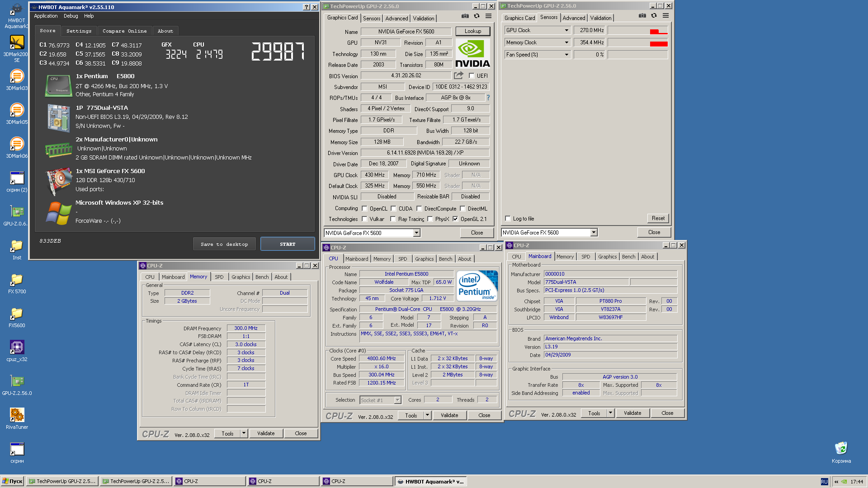Click the Windows Пуск start button

pyautogui.click(x=12, y=481)
